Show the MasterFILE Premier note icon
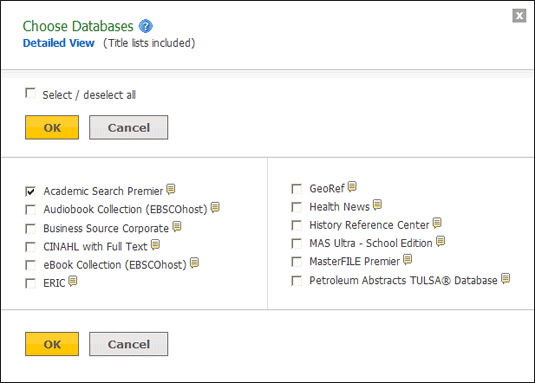 pyautogui.click(x=407, y=259)
